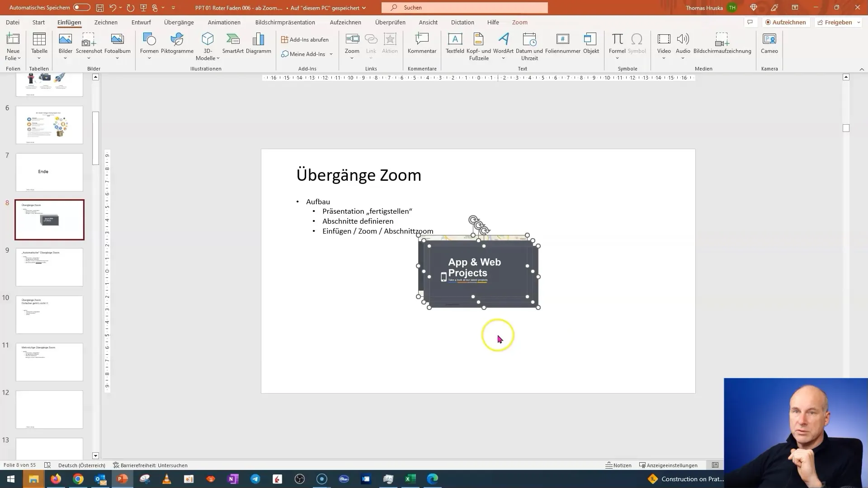Open the Zoom insert button in ribbon
Viewport: 868px width, 488px height.
pyautogui.click(x=352, y=47)
